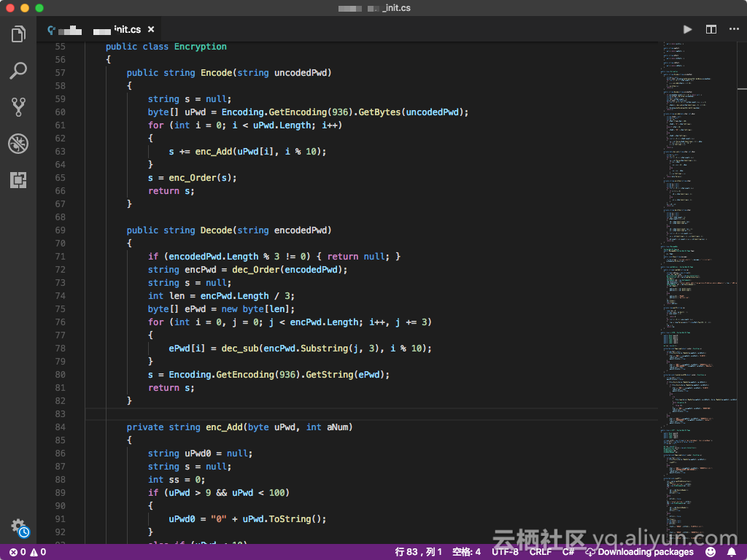The height and width of the screenshot is (560, 747).
Task: Click the Encryption class name
Action: 200,47
